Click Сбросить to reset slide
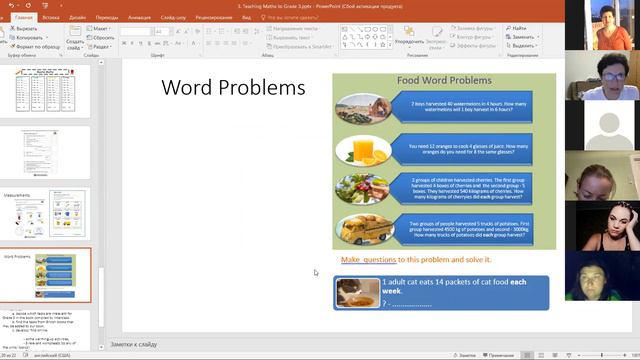The height and width of the screenshot is (360, 640). tap(100, 38)
